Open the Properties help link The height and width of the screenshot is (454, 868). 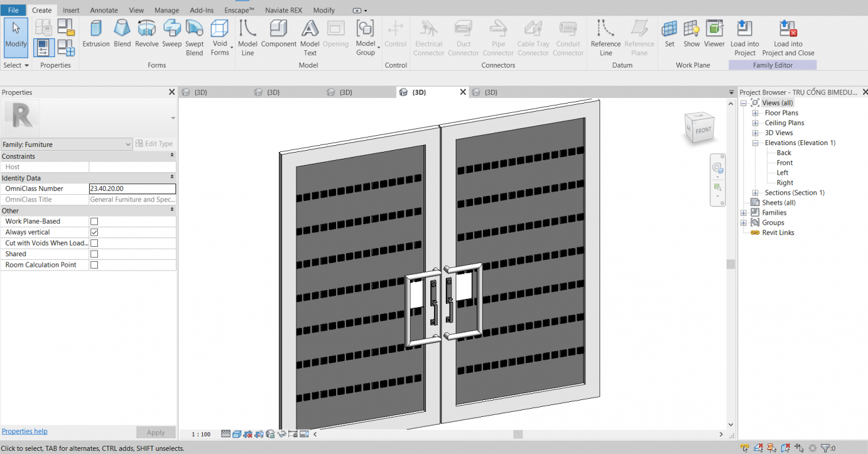pyautogui.click(x=24, y=431)
